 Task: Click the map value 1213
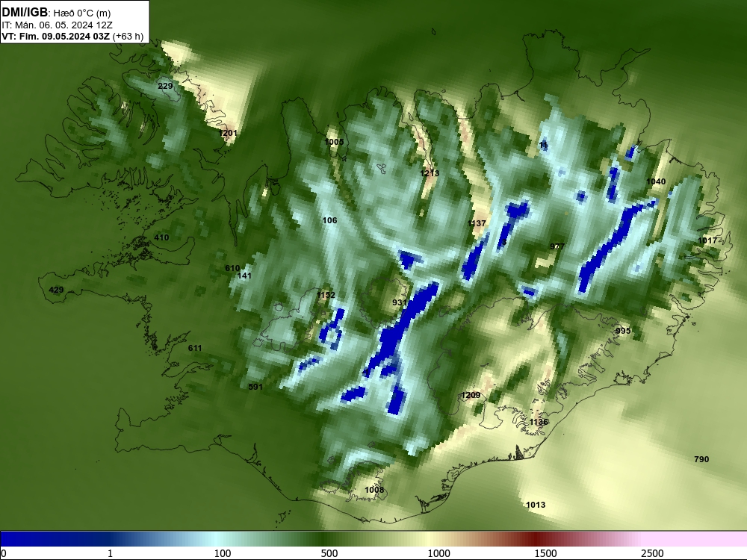(430, 173)
